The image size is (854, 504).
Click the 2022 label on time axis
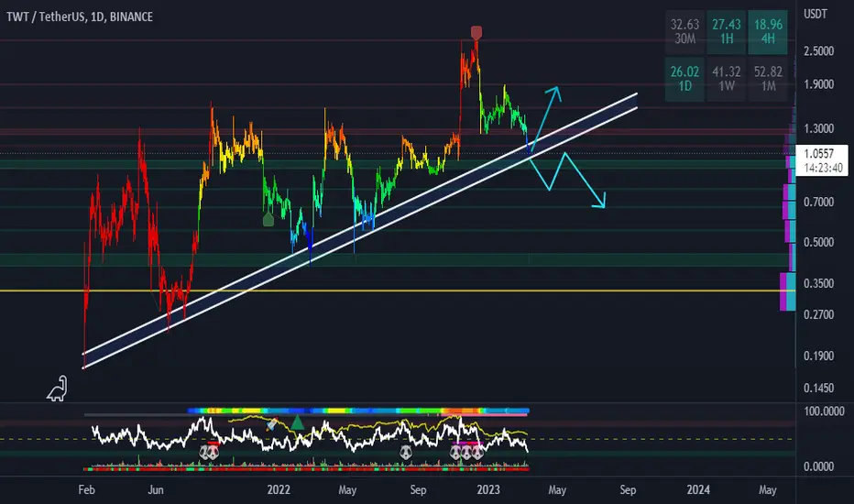(279, 490)
